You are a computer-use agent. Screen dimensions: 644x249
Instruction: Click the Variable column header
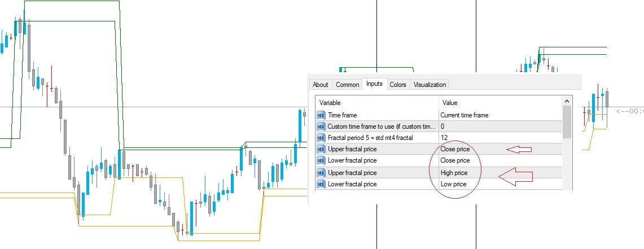(x=376, y=103)
